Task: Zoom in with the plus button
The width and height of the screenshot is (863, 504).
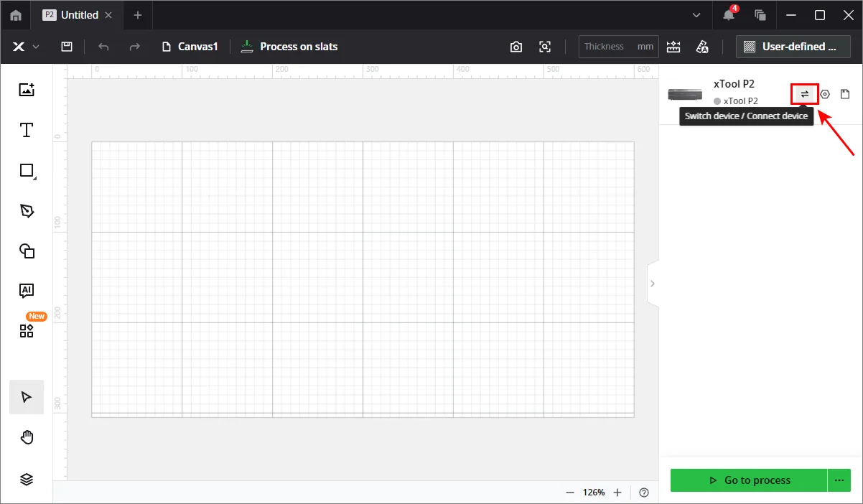Action: pos(617,493)
